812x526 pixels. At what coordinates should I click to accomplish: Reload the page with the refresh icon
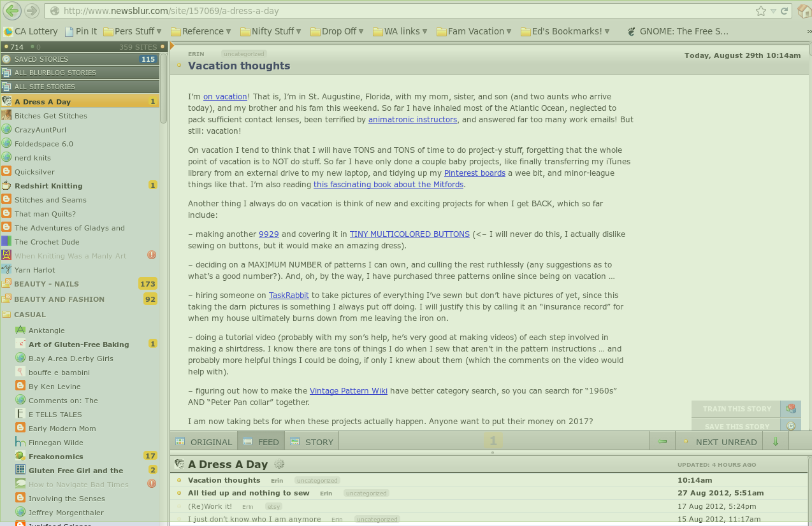[785, 11]
